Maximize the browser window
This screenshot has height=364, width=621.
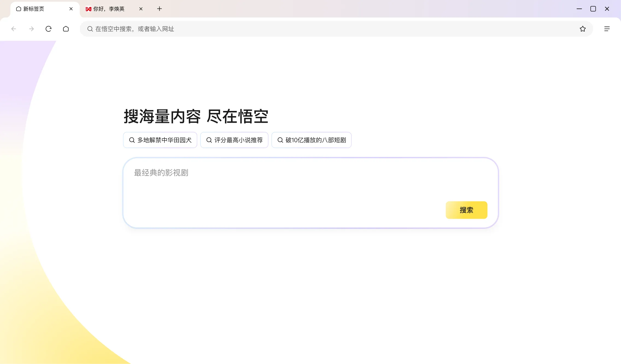point(593,9)
